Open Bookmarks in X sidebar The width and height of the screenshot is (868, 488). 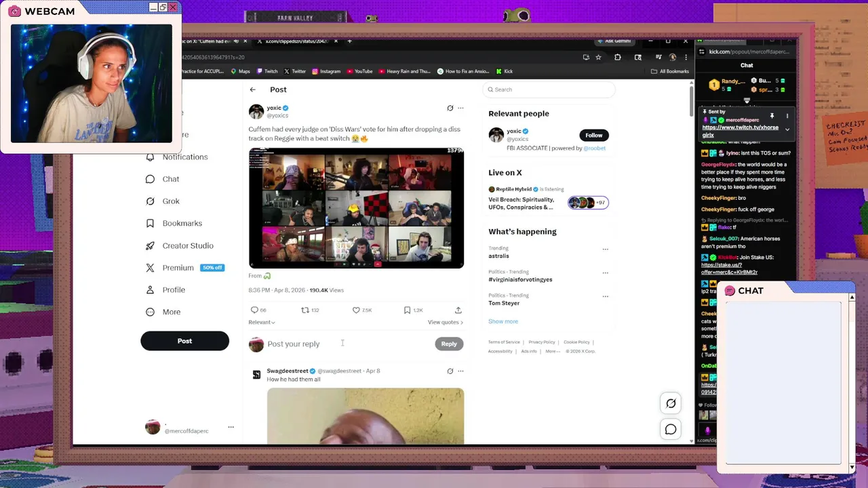point(174,224)
